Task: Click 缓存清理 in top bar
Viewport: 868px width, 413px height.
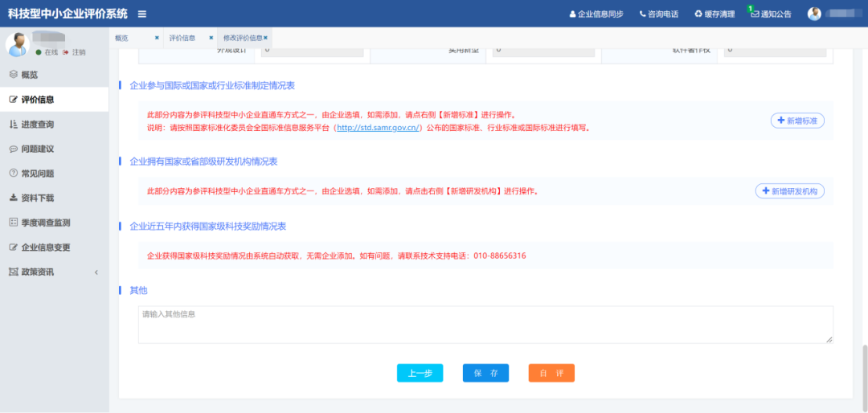Action: [714, 14]
